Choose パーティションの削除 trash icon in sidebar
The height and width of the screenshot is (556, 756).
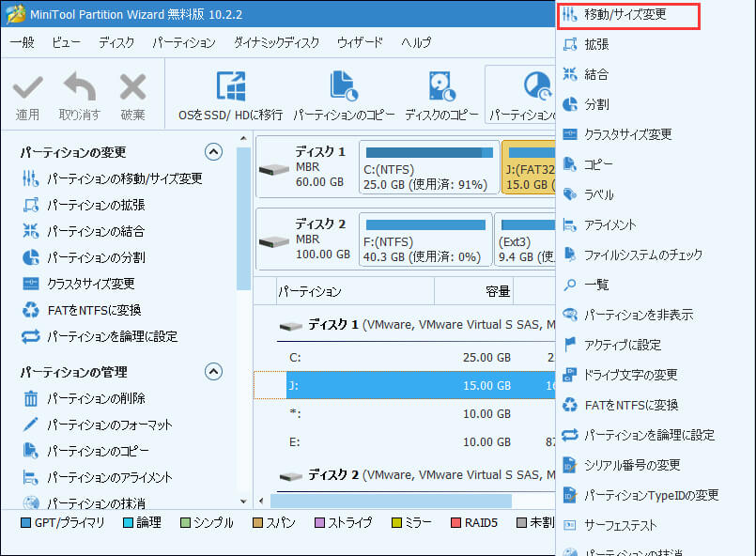point(31,398)
